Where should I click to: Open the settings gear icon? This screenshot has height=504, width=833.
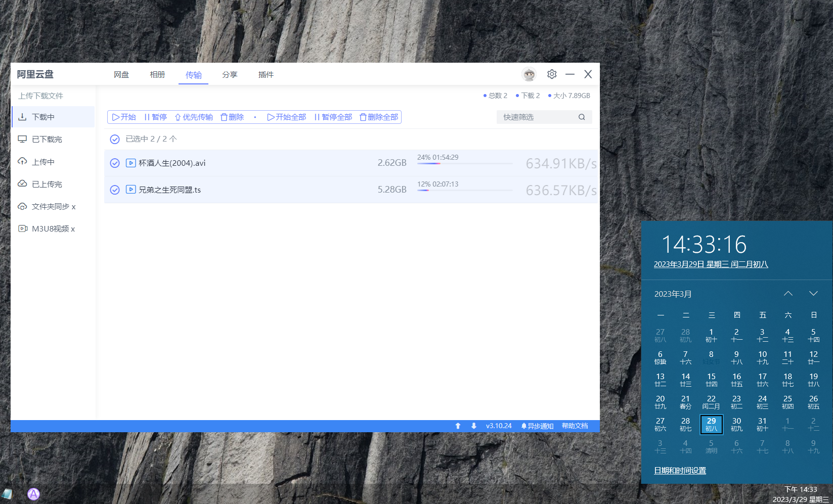click(552, 74)
